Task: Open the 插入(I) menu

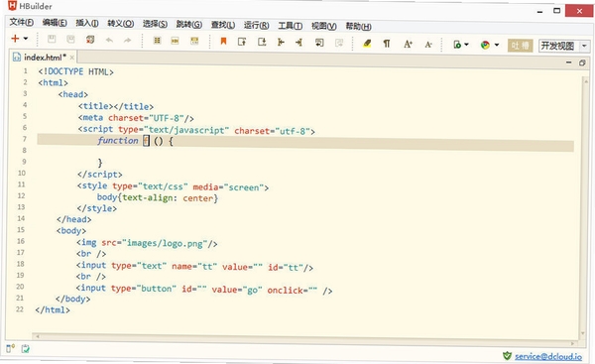Action: tap(87, 23)
